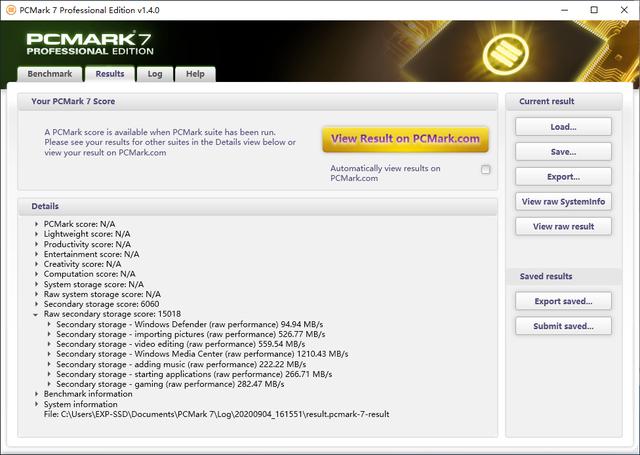This screenshot has width=640, height=455.
Task: Select 'Raw secondary storage score: 15018' text
Action: pos(112,314)
